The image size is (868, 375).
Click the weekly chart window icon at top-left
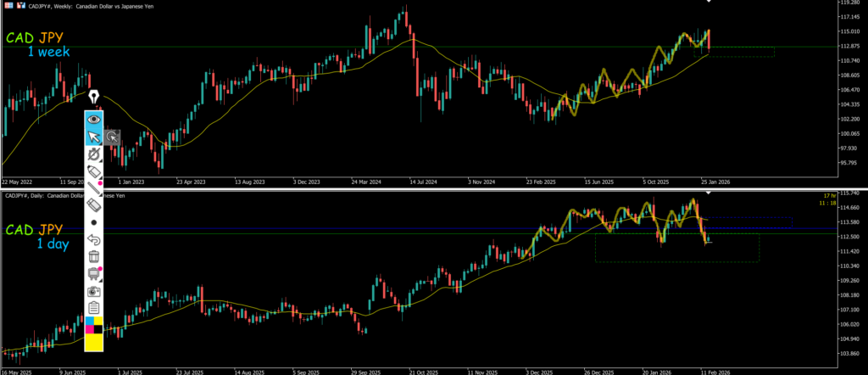(x=7, y=6)
